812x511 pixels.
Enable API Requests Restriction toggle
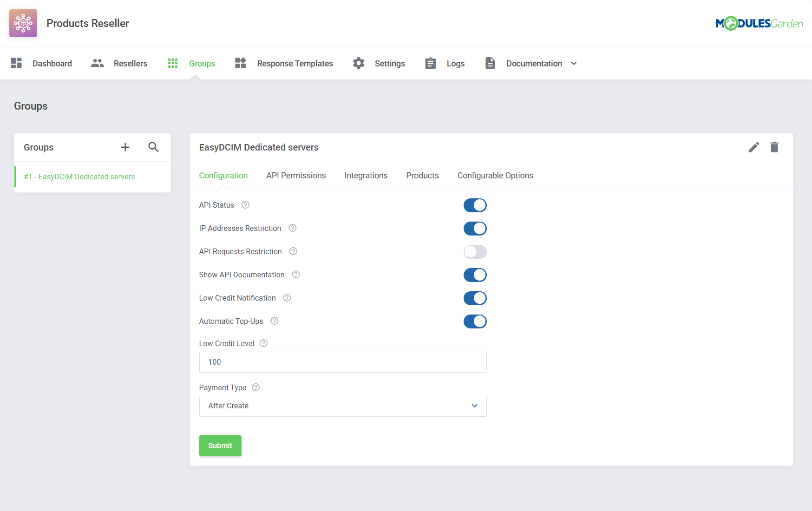tap(475, 252)
